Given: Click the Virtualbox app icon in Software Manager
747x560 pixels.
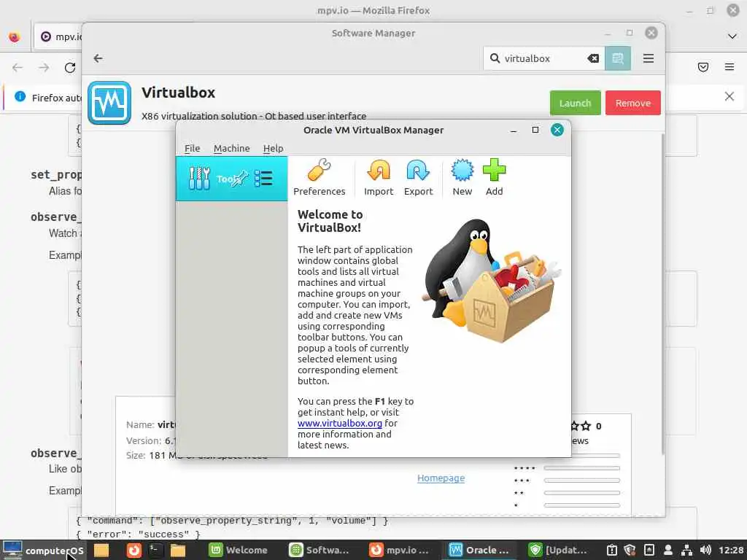Looking at the screenshot, I should [x=109, y=103].
